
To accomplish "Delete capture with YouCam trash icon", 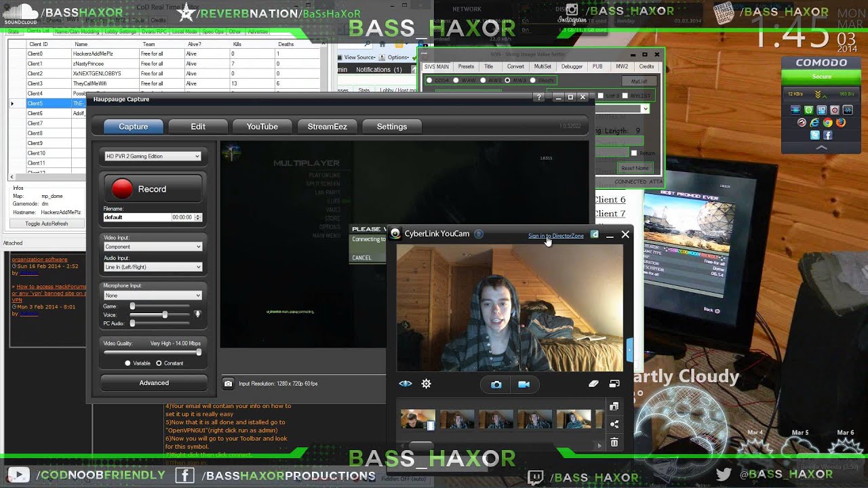I will tap(614, 442).
